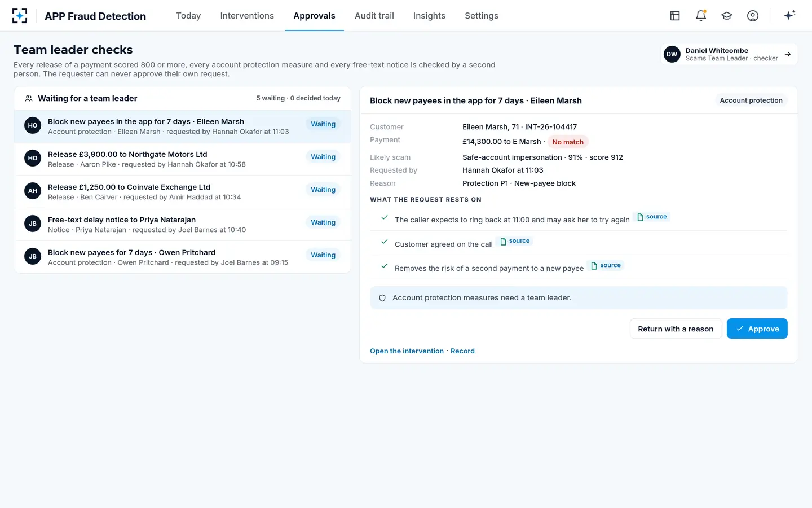Select the Approvals tab
The width and height of the screenshot is (812, 508).
[x=314, y=16]
